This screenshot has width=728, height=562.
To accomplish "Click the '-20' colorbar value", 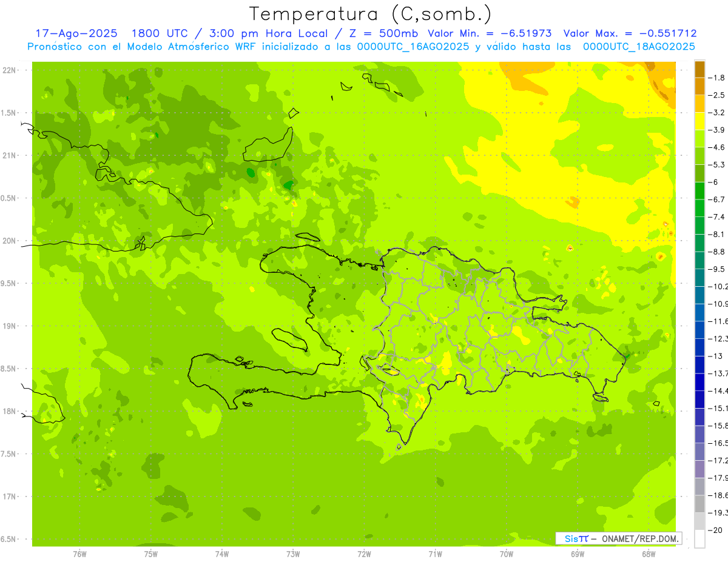I will 715,529.
